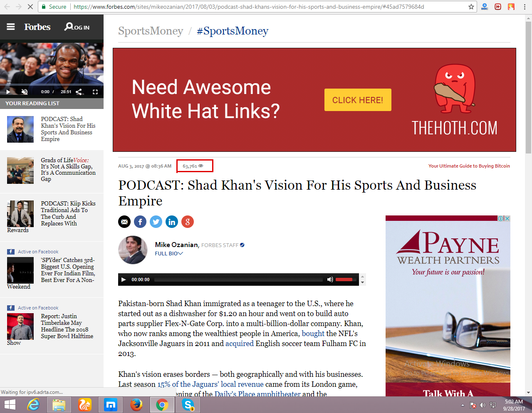532x413 pixels.
Task: Share the sidebar video
Action: pyautogui.click(x=79, y=92)
